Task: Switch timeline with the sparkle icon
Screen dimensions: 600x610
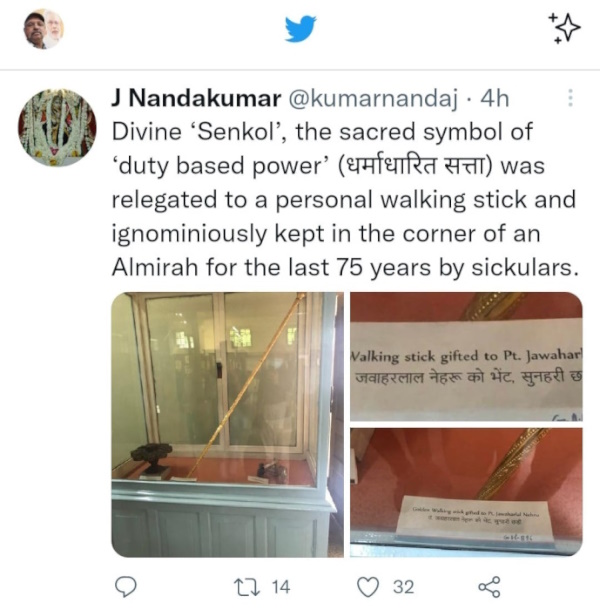Action: (563, 29)
